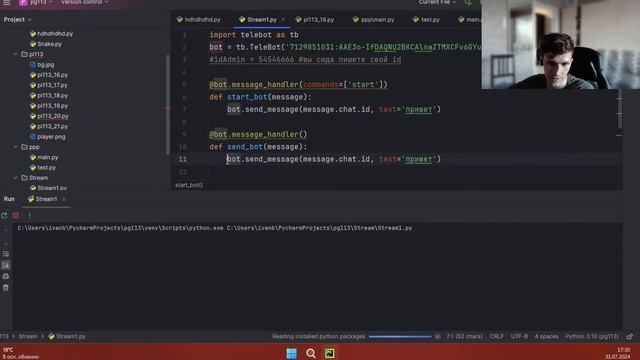The height and width of the screenshot is (360, 640).
Task: Open the Python 3.10 interpreter selector
Action: [592, 336]
